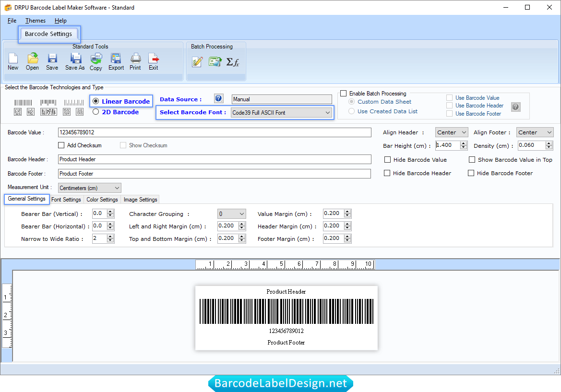The width and height of the screenshot is (561, 392).
Task: Adjust the Footer Margin stepper
Action: pos(347,238)
